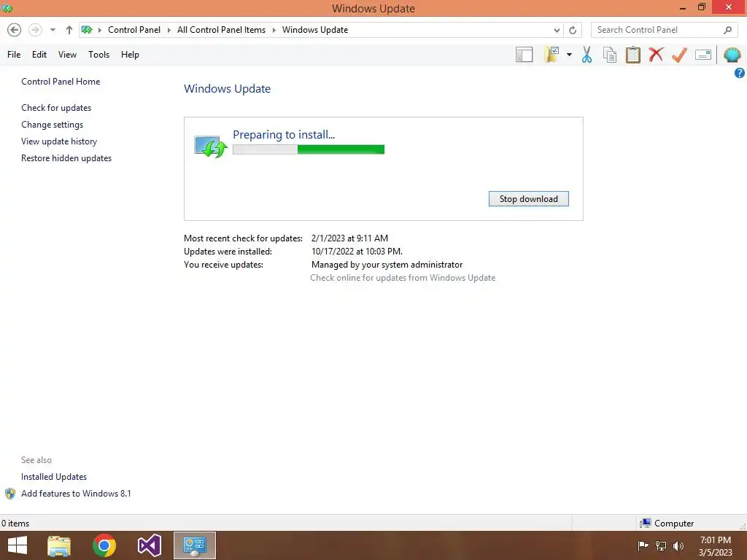Select the Windows Update breadcrumb segment

click(315, 29)
